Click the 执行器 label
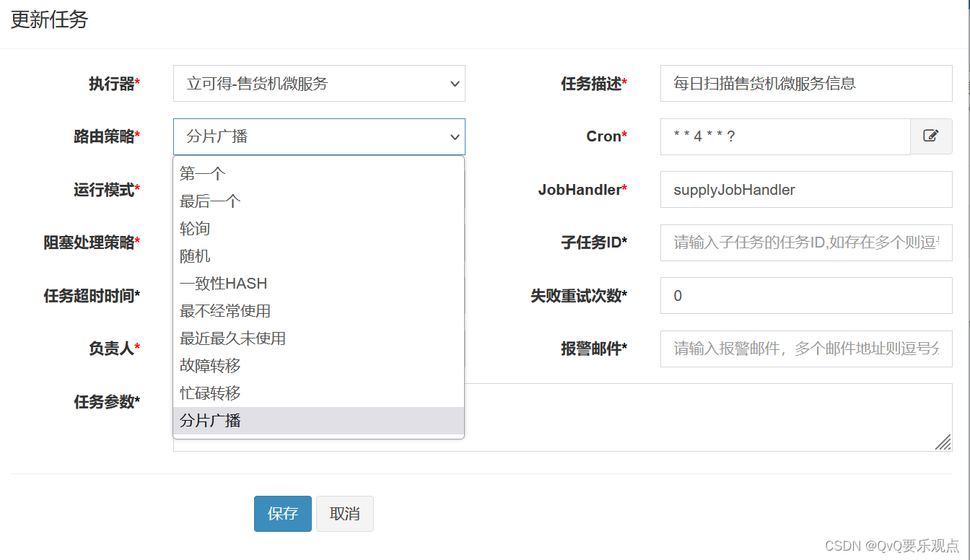This screenshot has width=970, height=560. (114, 84)
